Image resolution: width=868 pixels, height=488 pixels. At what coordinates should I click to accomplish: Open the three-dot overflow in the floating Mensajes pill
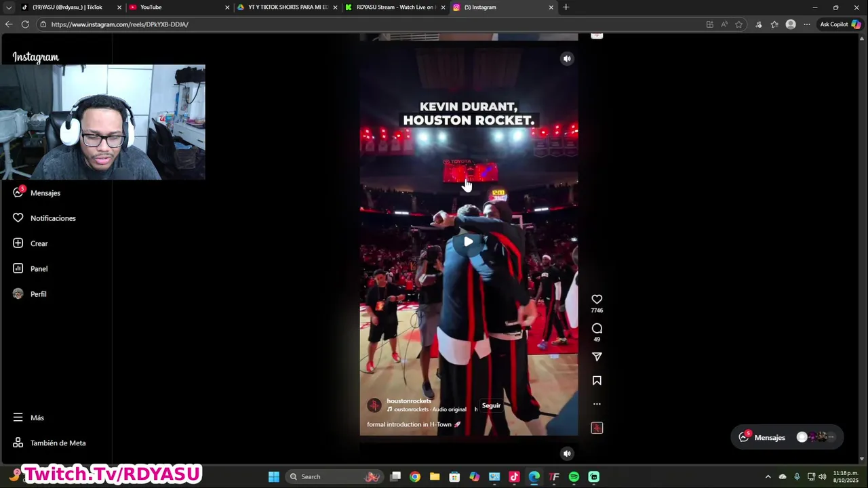pyautogui.click(x=831, y=437)
